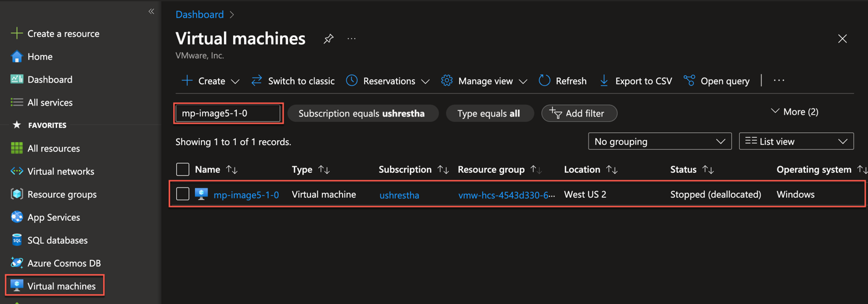868x304 pixels.
Task: Click the West US 2 cell
Action: point(585,194)
